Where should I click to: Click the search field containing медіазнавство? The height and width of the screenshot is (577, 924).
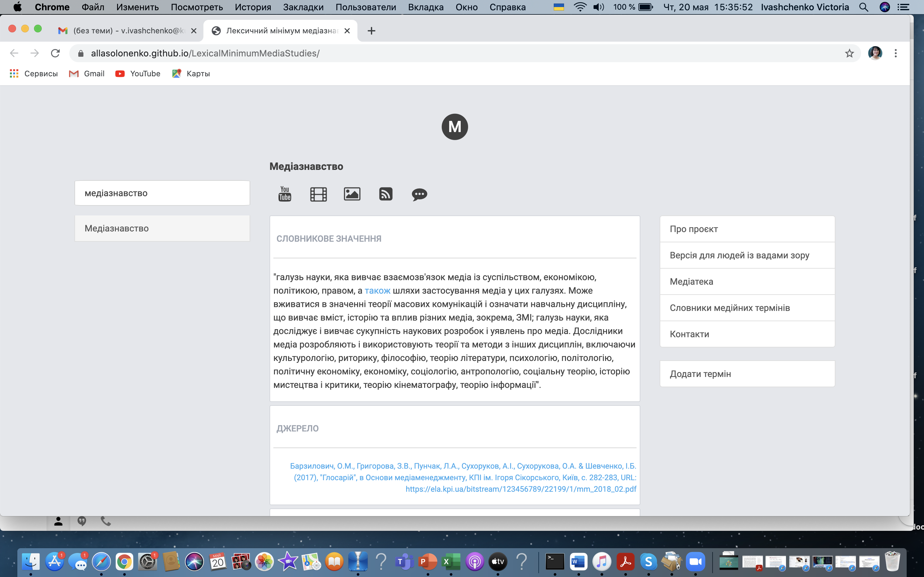(162, 193)
